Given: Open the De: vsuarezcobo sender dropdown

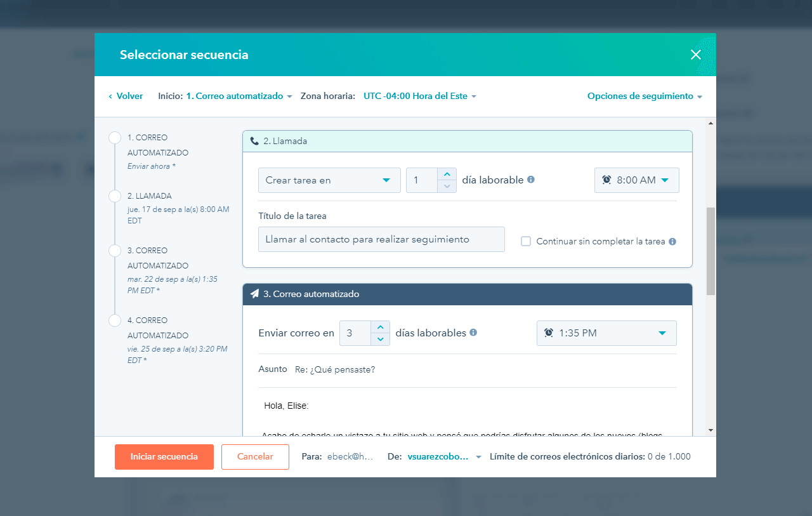Looking at the screenshot, I should point(444,457).
